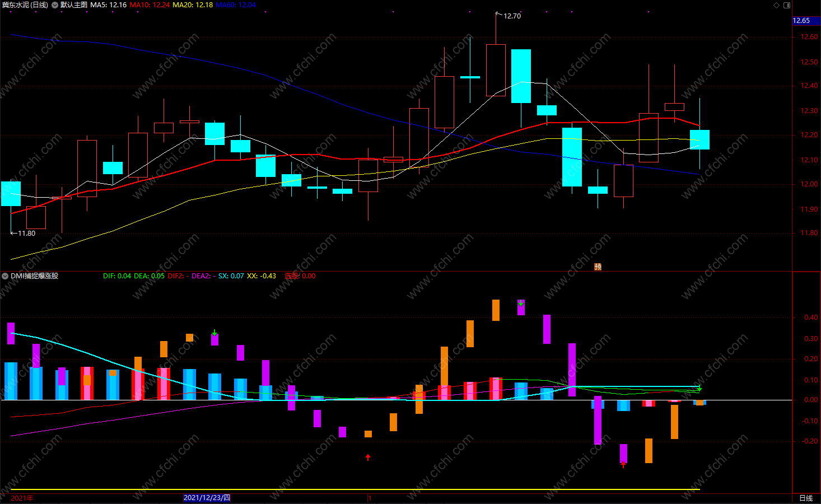Click the DEA: 0.05 value
The width and height of the screenshot is (821, 504).
click(150, 276)
